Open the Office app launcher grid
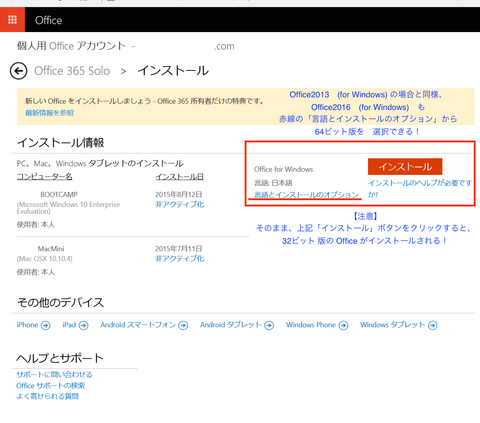480x423 pixels. [12, 20]
